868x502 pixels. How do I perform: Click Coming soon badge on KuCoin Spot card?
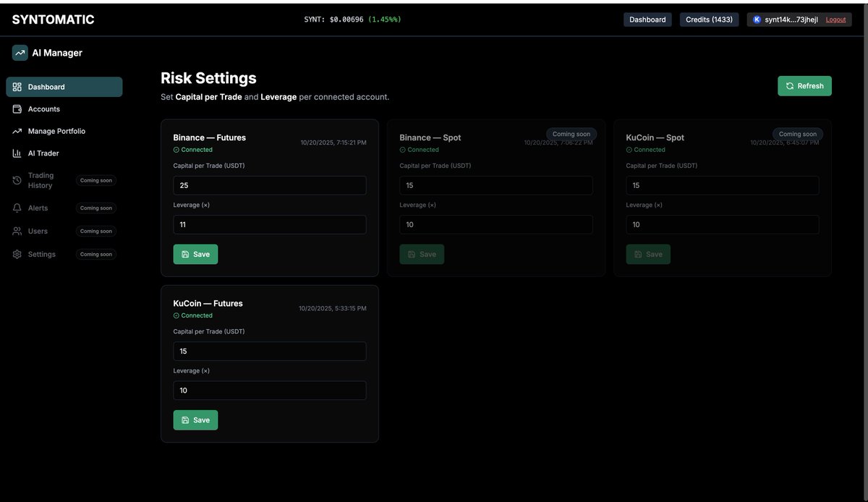click(x=798, y=134)
